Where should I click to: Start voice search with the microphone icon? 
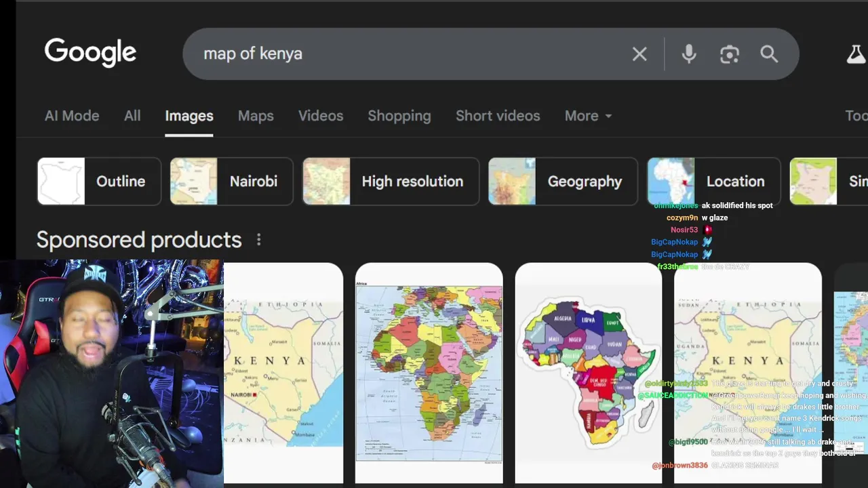click(x=689, y=54)
